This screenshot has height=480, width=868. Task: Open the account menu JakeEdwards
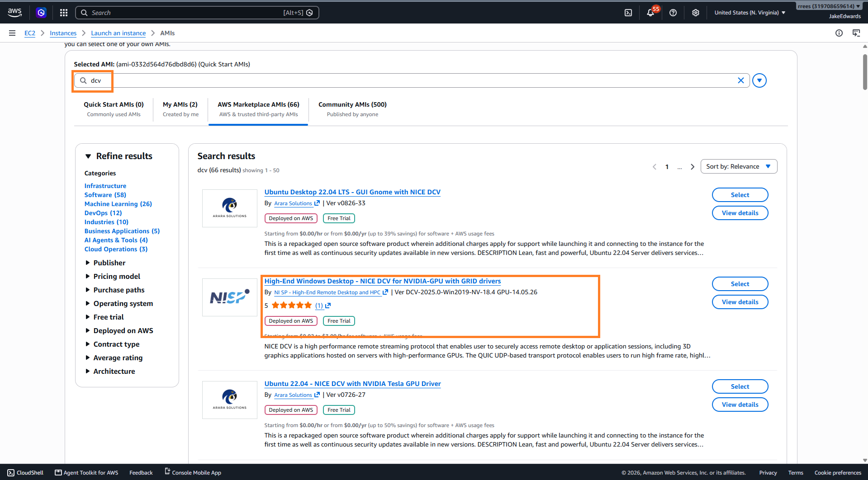[830, 11]
